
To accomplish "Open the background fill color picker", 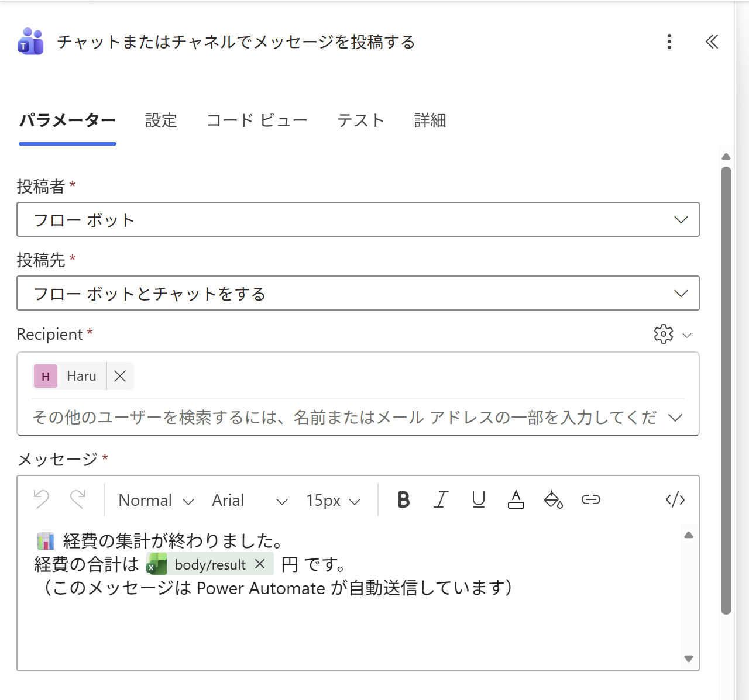I will point(553,499).
